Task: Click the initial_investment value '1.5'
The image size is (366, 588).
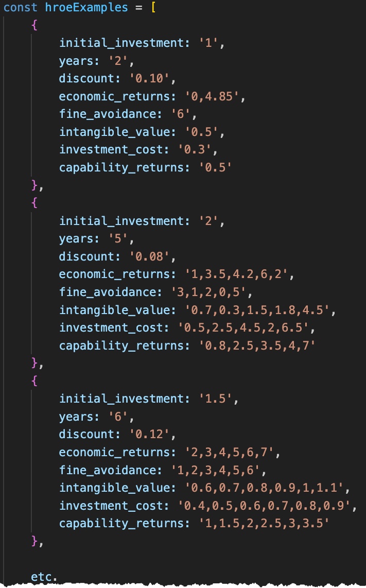Action: pos(216,398)
